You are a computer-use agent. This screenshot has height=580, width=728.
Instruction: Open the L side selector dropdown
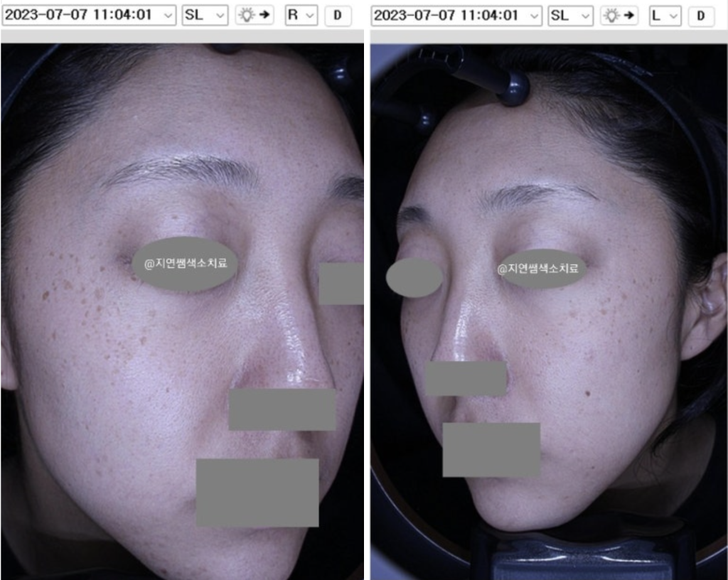tap(665, 15)
